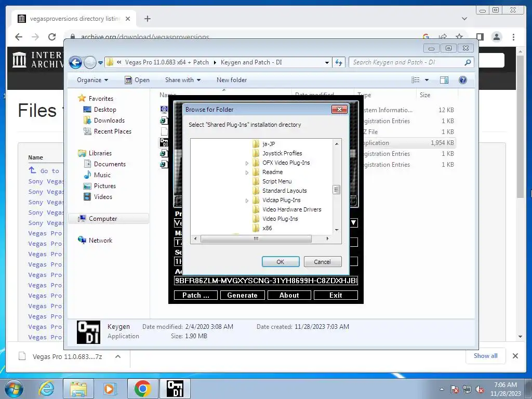
Task: Toggle the preview pane icon
Action: click(444, 80)
